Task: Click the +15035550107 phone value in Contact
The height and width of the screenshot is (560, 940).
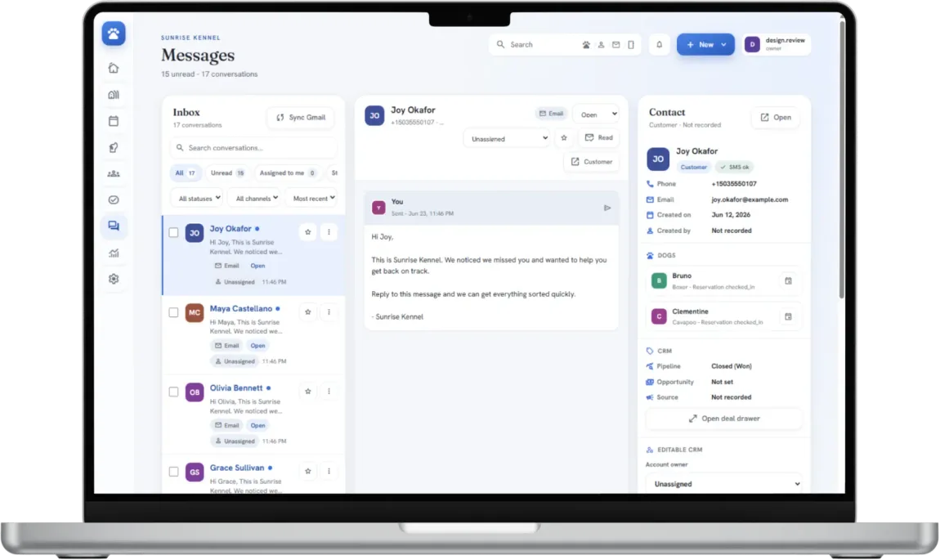Action: click(x=734, y=184)
